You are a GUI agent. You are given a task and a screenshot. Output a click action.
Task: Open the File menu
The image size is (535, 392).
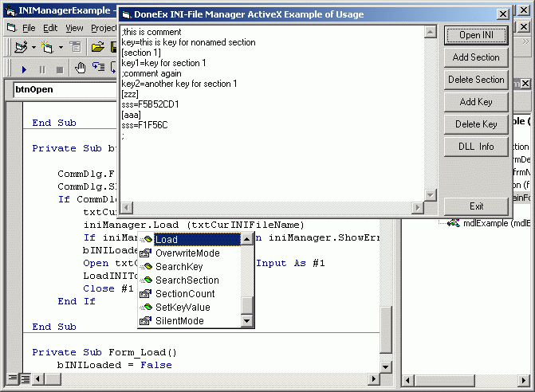coord(29,29)
